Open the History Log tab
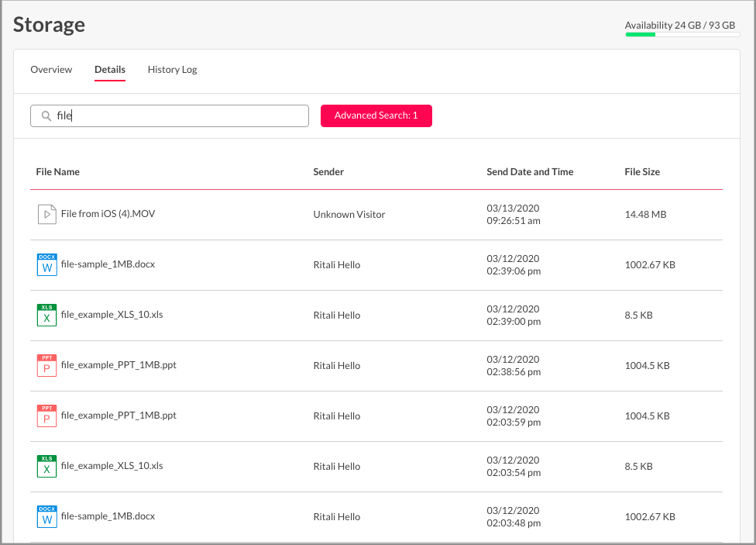The image size is (756, 545). pyautogui.click(x=172, y=70)
